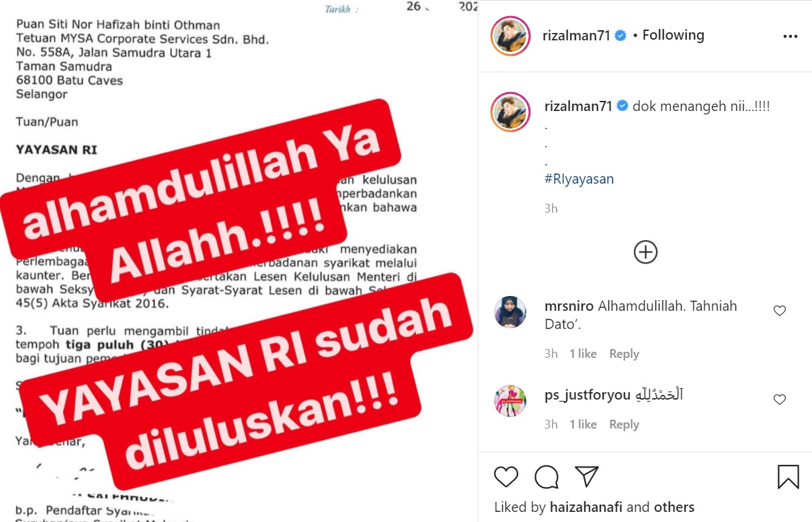The image size is (812, 522).
Task: View likes on mrsniro's comment
Action: click(583, 354)
